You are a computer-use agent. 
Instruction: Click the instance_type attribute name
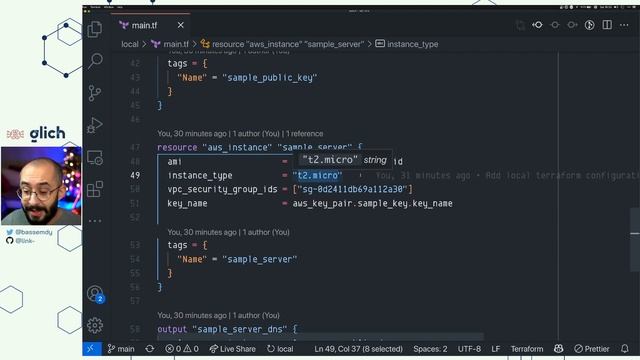200,176
